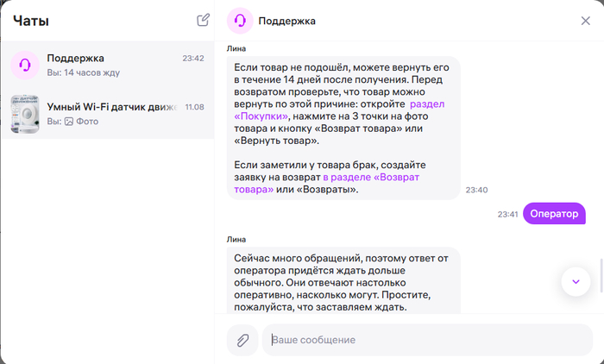Click the first Лина sender name label
This screenshot has width=604, height=364.
(x=236, y=48)
